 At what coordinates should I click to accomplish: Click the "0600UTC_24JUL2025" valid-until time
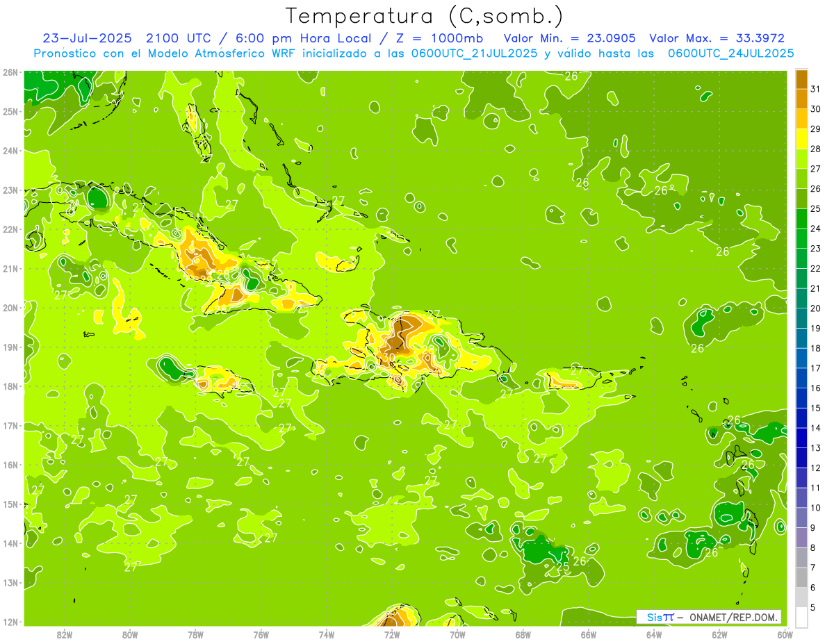[x=731, y=53]
